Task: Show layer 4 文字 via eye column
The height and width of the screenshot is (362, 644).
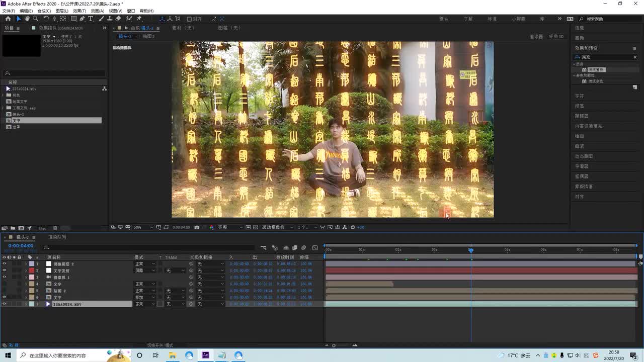Action: 4,284
